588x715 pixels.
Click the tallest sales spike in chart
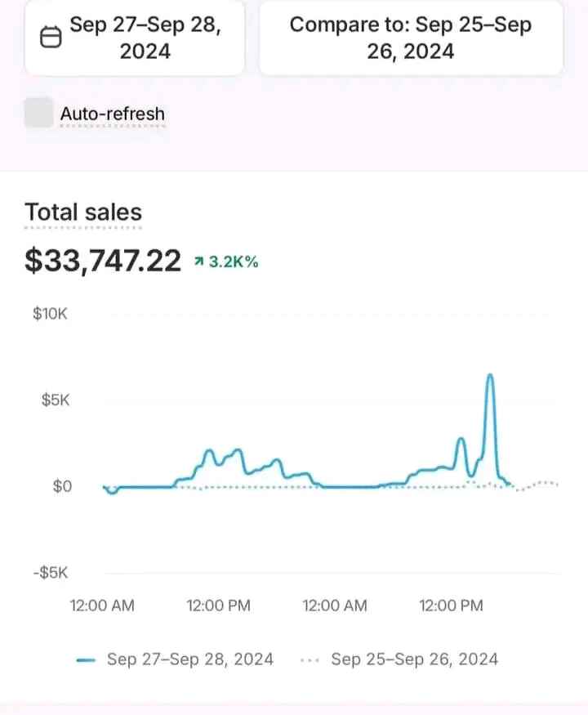tap(490, 376)
